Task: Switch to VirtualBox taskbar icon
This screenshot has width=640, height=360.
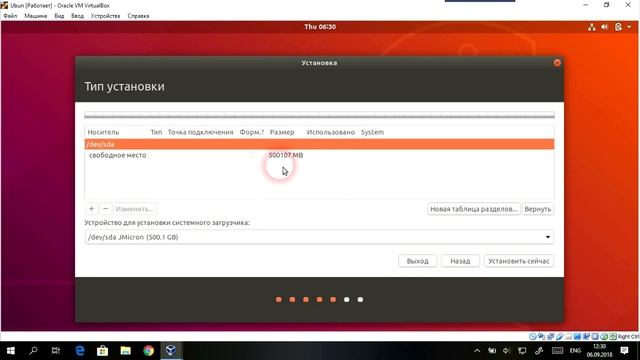Action: [171, 351]
